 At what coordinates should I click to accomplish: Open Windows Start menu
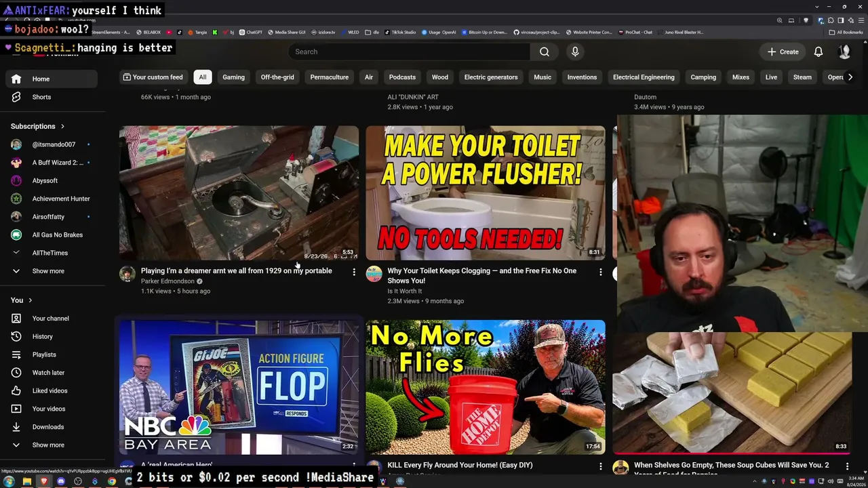pyautogui.click(x=9, y=481)
